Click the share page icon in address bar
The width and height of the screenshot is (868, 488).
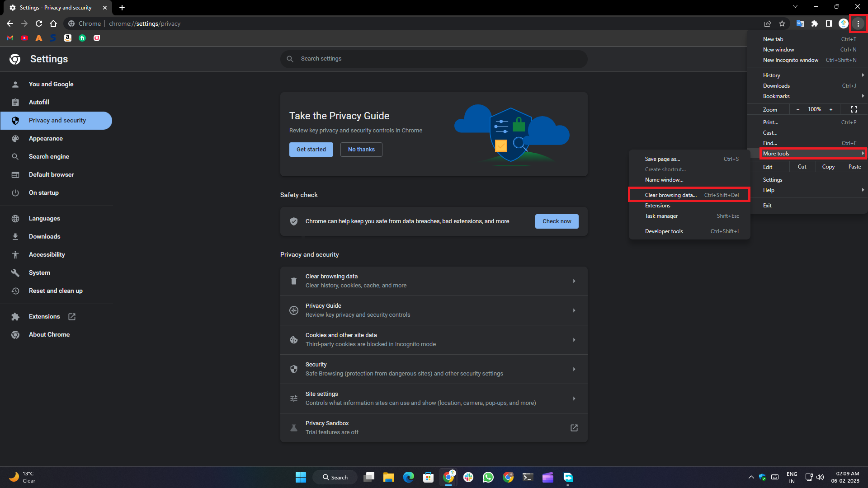click(x=768, y=23)
